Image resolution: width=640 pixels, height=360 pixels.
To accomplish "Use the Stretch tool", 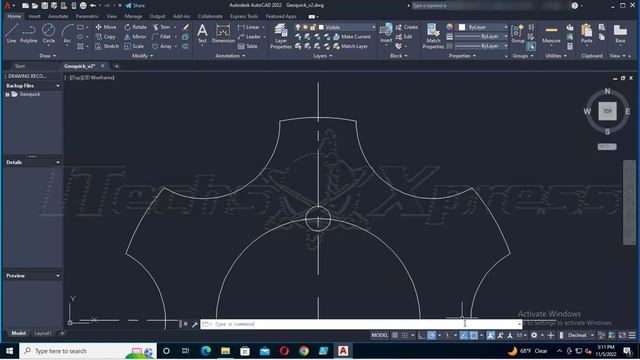I will point(107,46).
